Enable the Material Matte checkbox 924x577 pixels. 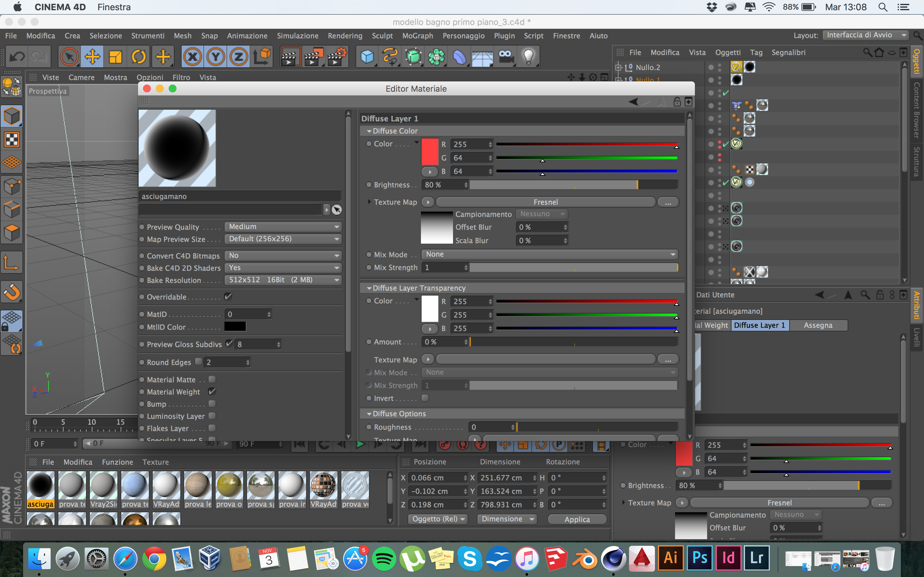[212, 379]
